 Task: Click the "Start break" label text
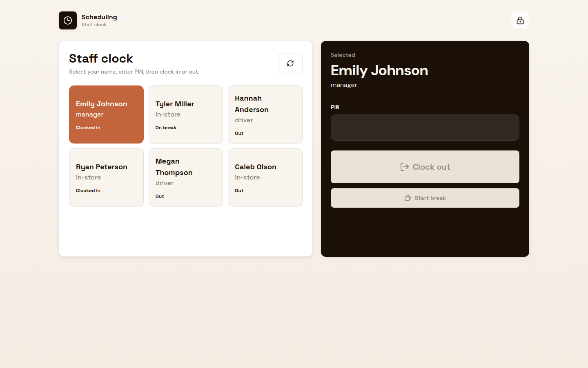pos(430,198)
